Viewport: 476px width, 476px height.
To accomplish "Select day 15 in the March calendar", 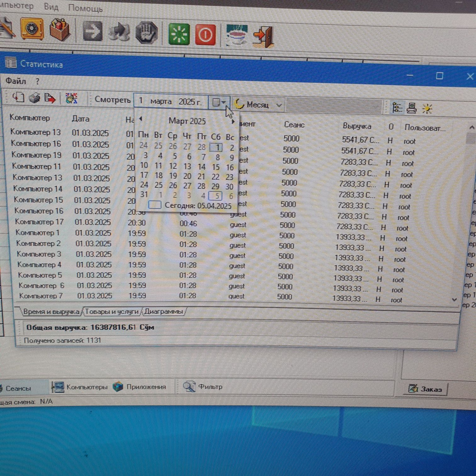I will pyautogui.click(x=216, y=167).
